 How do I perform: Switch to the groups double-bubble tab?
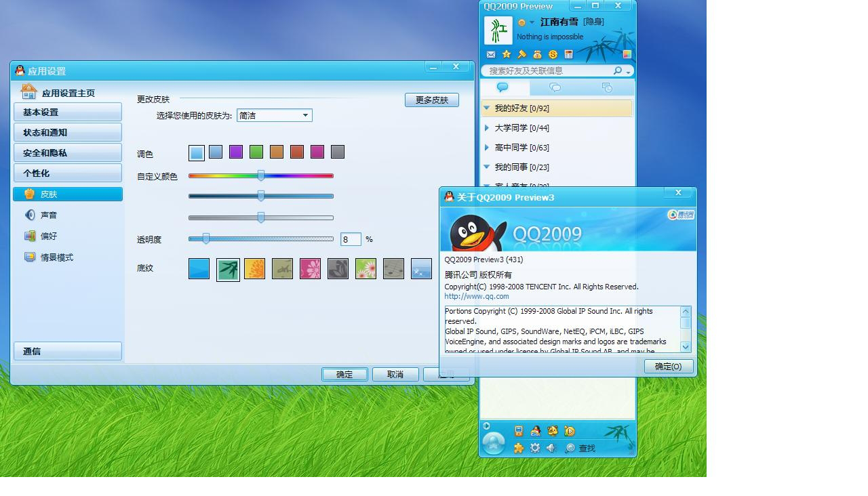pos(555,87)
